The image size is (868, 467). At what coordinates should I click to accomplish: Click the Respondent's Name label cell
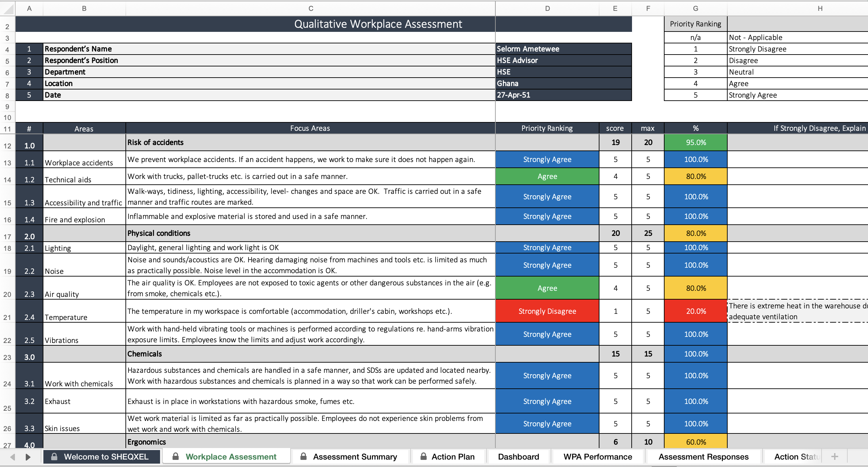270,49
